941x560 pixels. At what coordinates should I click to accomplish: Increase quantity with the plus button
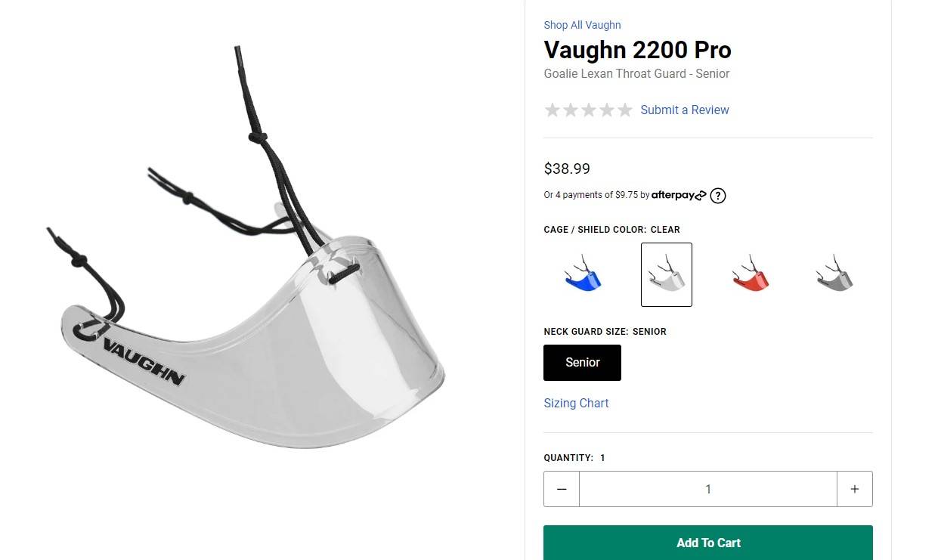pos(855,489)
